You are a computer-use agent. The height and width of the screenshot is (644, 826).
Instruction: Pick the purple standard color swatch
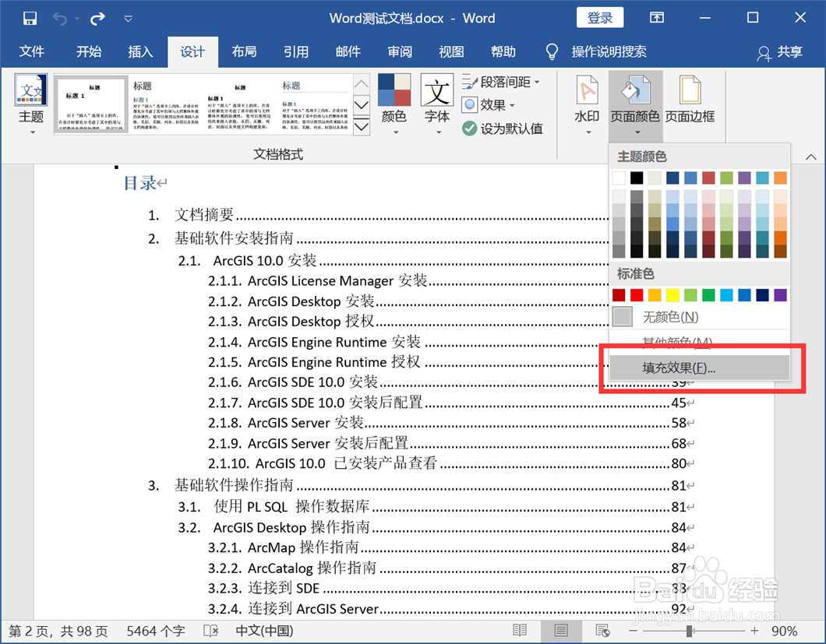pyautogui.click(x=780, y=295)
